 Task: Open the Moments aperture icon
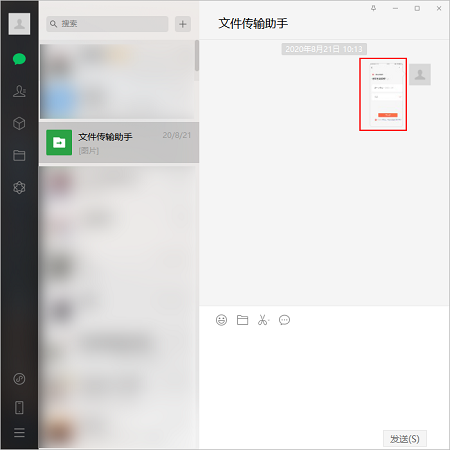19,187
